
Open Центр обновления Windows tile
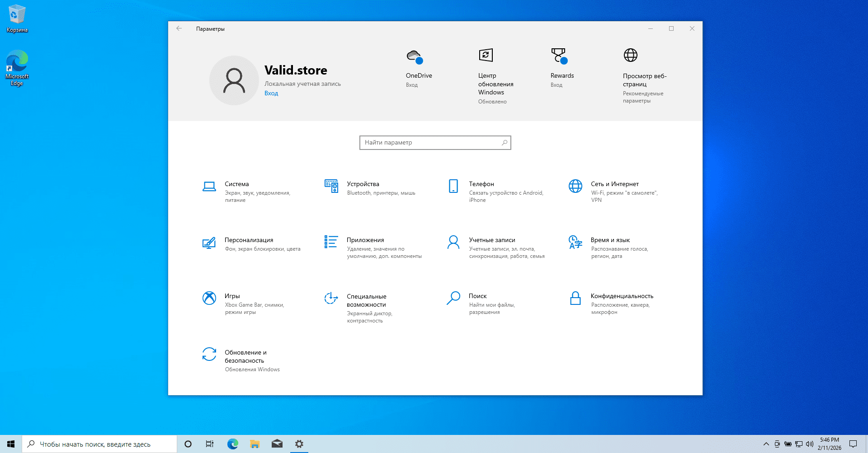(486, 56)
